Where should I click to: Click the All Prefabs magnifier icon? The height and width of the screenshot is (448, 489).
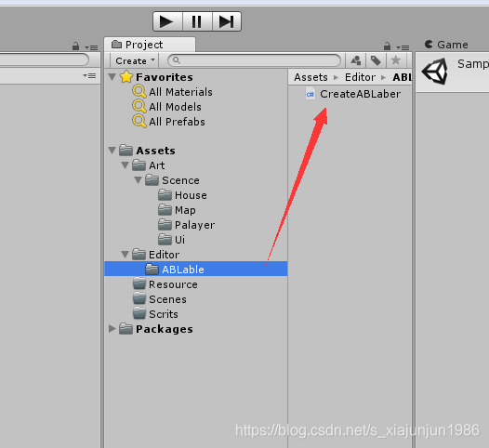tap(139, 122)
